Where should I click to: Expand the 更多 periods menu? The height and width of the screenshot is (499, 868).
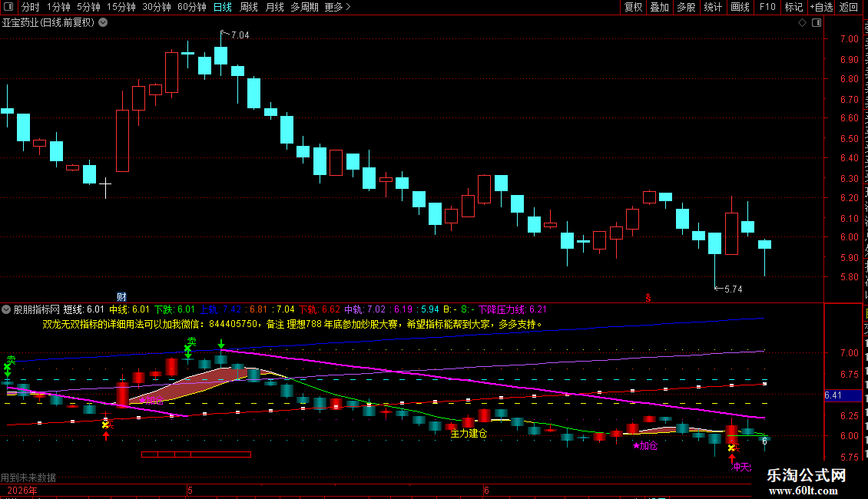(x=337, y=7)
